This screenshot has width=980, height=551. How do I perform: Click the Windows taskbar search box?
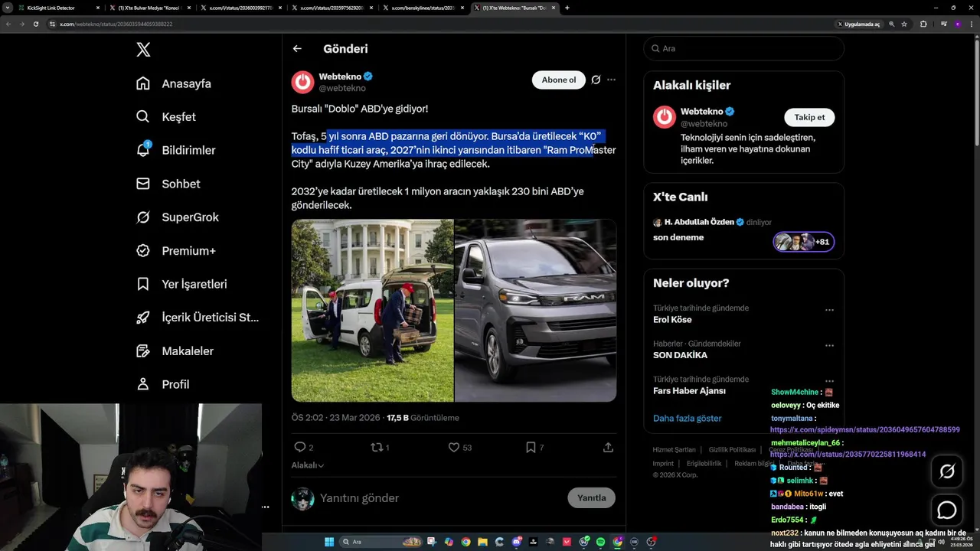click(x=381, y=542)
